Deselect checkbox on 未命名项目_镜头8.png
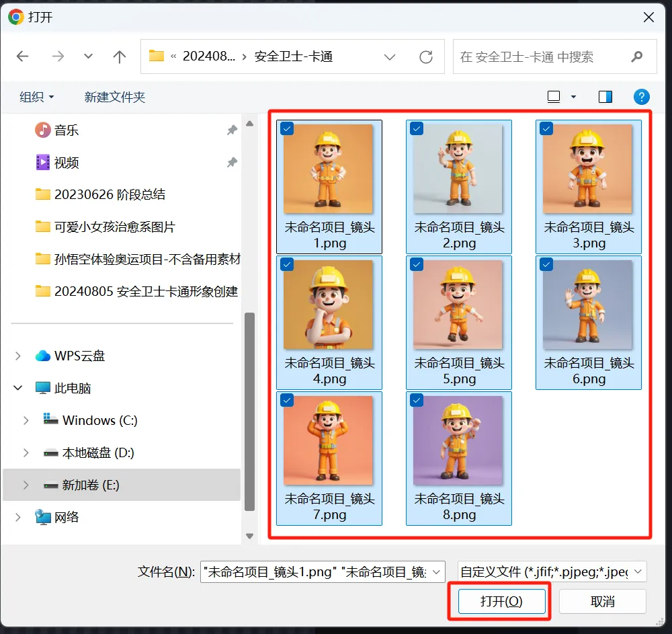Screen dimensions: 672x634 tap(417, 400)
